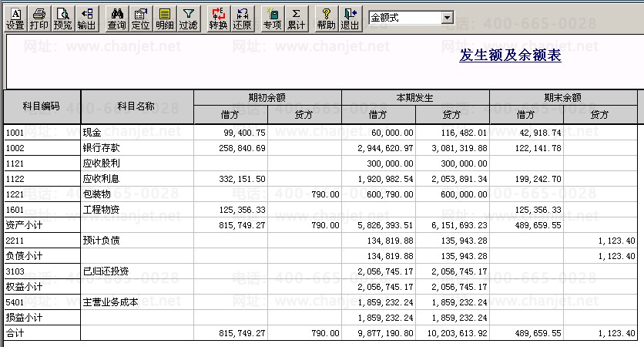Click the 退出 (Exit) icon
Image resolution: width=644 pixels, height=347 pixels.
point(351,19)
